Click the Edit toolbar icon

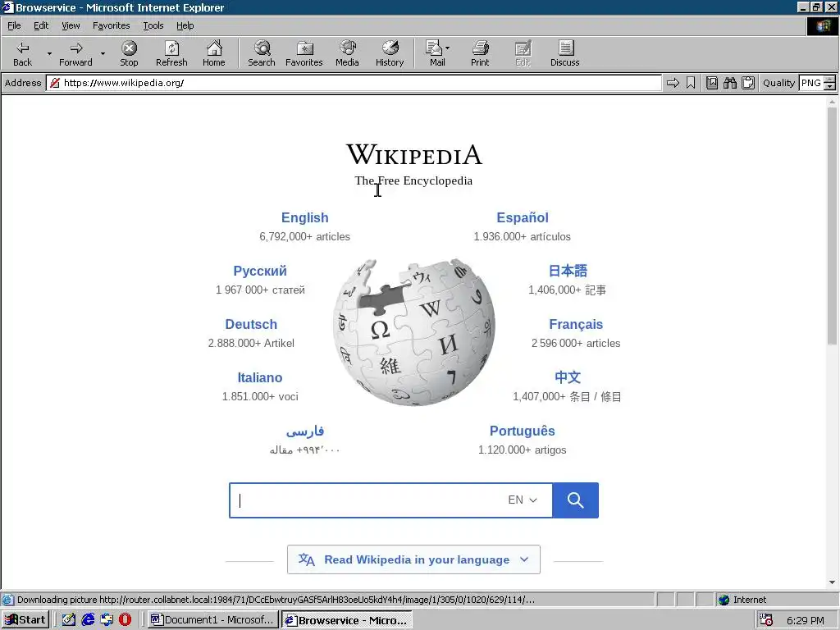[x=523, y=53]
